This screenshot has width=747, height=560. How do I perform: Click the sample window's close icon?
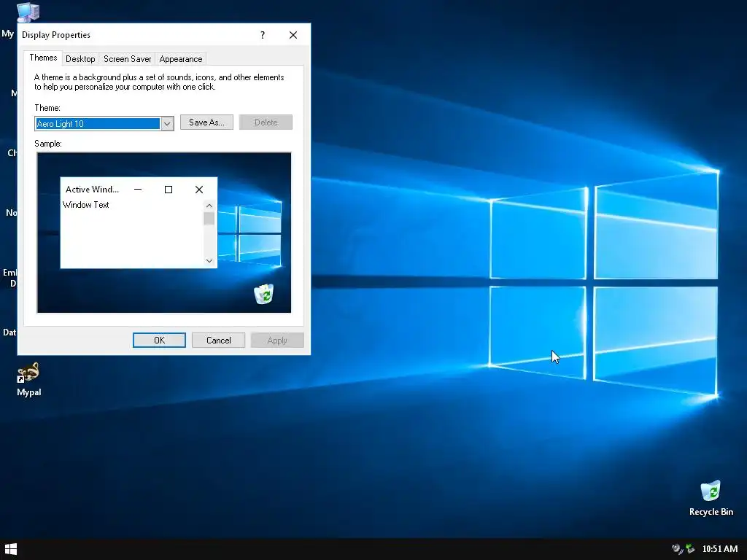point(199,190)
